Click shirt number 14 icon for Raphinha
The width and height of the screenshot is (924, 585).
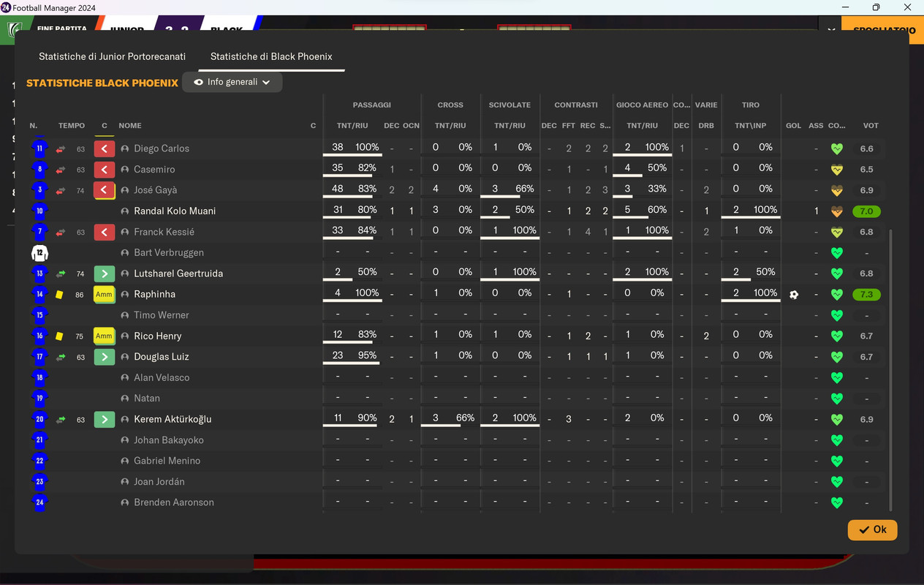(x=39, y=295)
